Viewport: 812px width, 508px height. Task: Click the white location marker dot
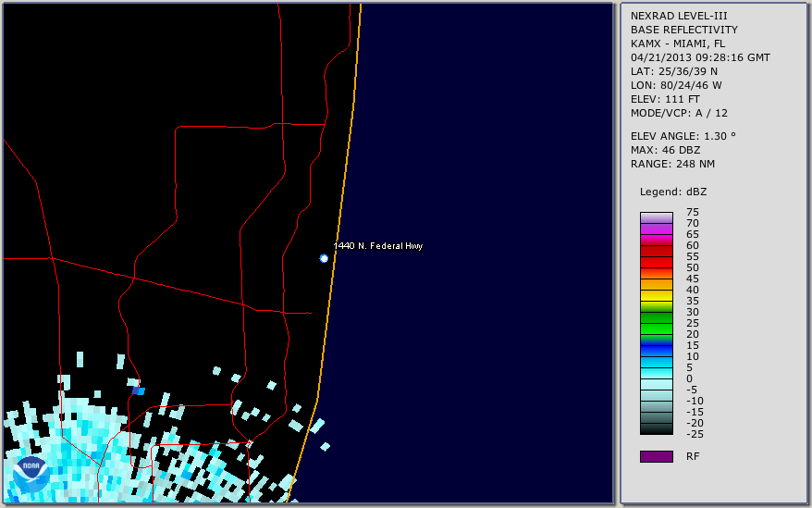[x=324, y=258]
